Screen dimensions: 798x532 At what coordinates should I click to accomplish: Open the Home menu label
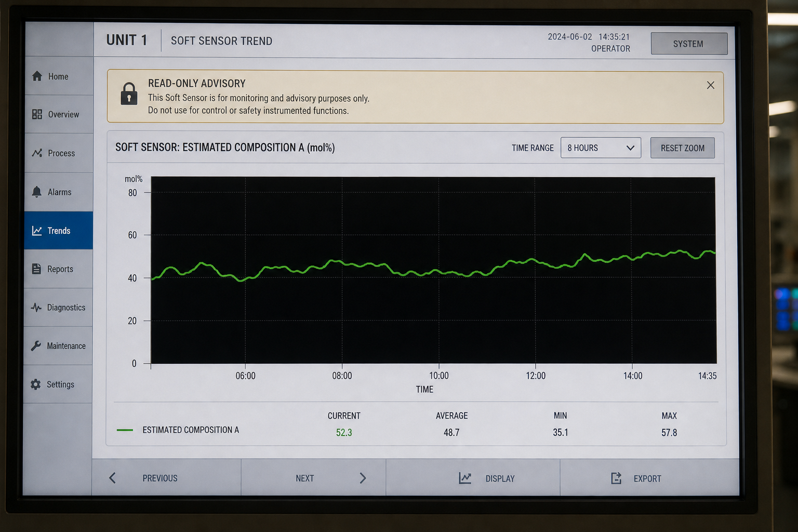pyautogui.click(x=58, y=76)
